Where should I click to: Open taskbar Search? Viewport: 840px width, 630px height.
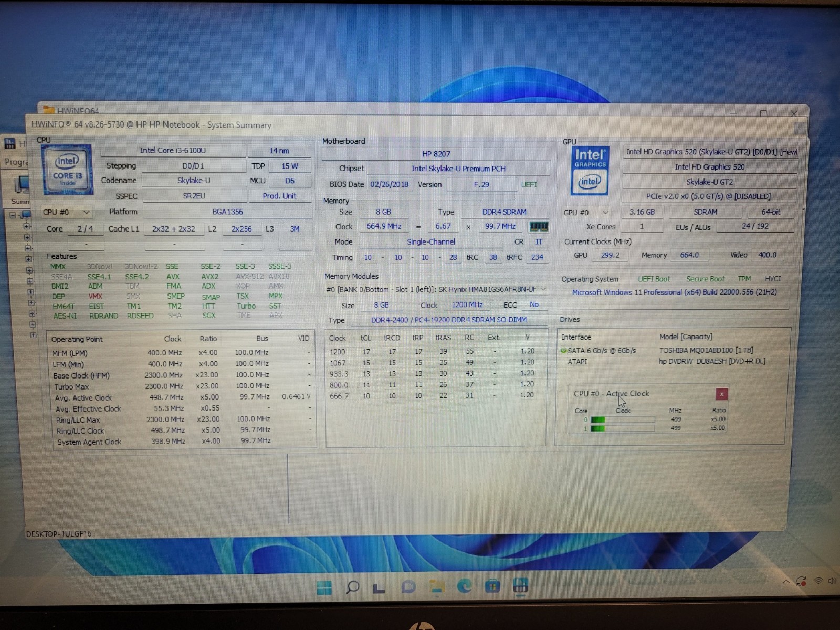[x=353, y=587]
